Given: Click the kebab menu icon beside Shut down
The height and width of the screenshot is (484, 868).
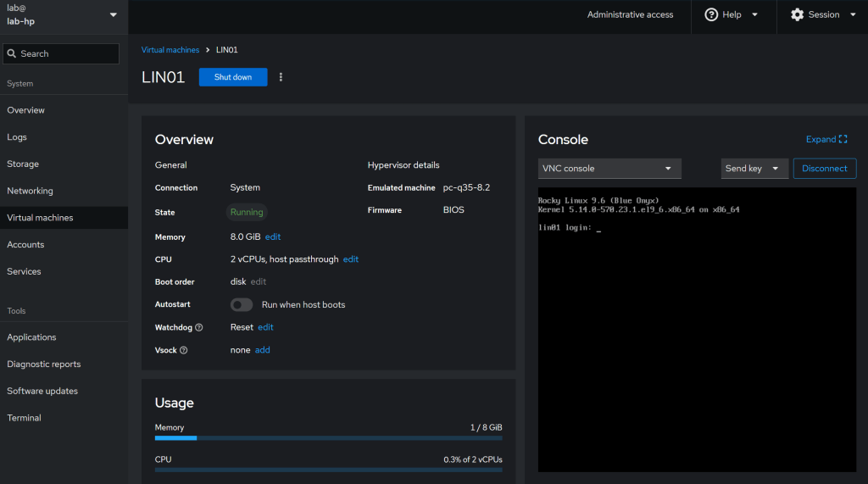Looking at the screenshot, I should (281, 77).
